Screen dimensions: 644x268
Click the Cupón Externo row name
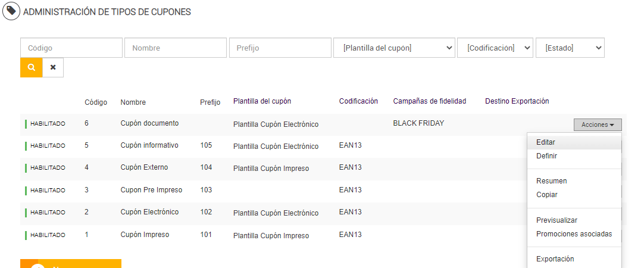(x=144, y=167)
